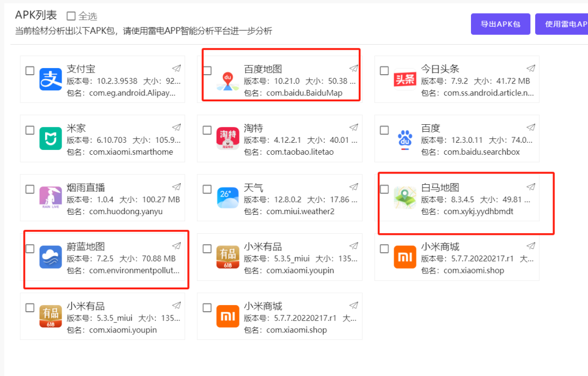This screenshot has height=376, width=588.
Task: Click the 百度 paw-print app icon
Action: coord(405,140)
